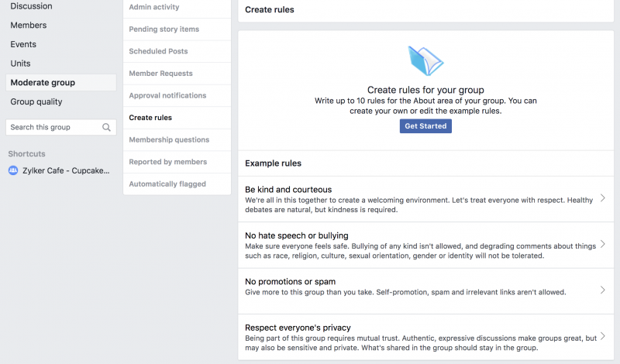Expand the 'No hate speech or bullying' chevron
Viewport: 620px width, 364px height.
point(603,244)
